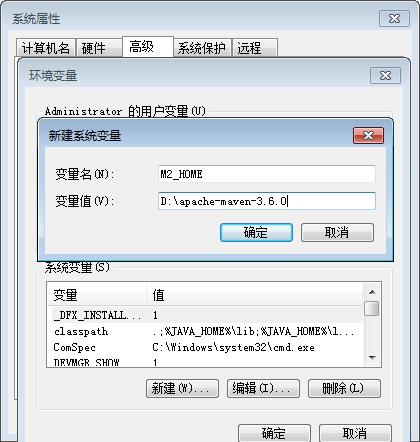
Task: Close the 环境变量 window
Action: point(385,76)
